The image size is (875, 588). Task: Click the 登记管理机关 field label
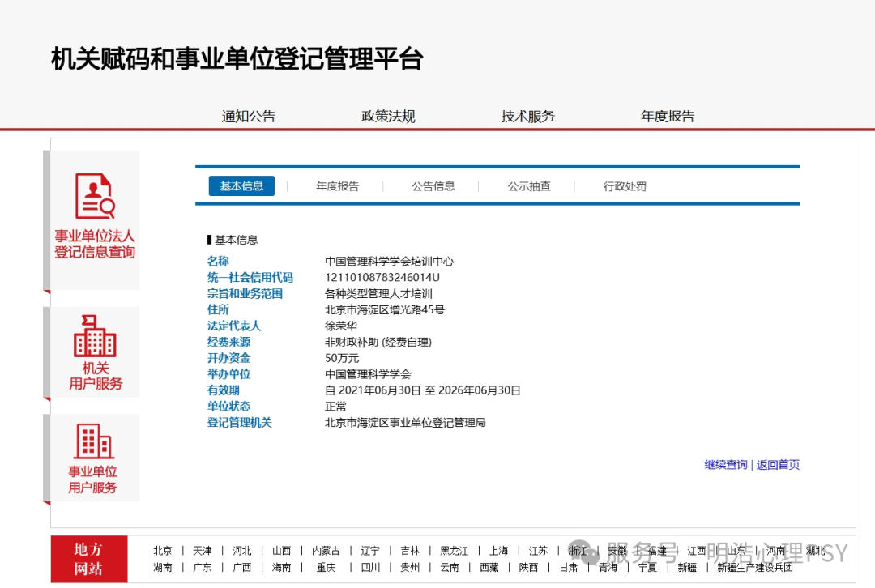click(239, 423)
